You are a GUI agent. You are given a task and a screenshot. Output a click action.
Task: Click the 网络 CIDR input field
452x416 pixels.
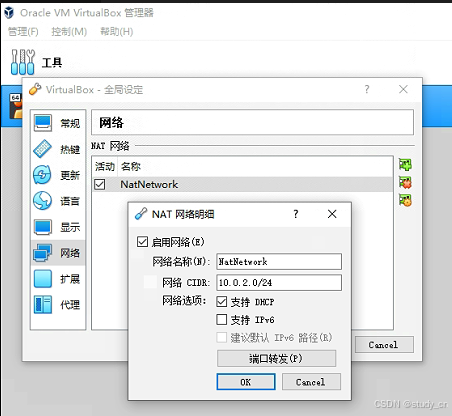click(279, 283)
